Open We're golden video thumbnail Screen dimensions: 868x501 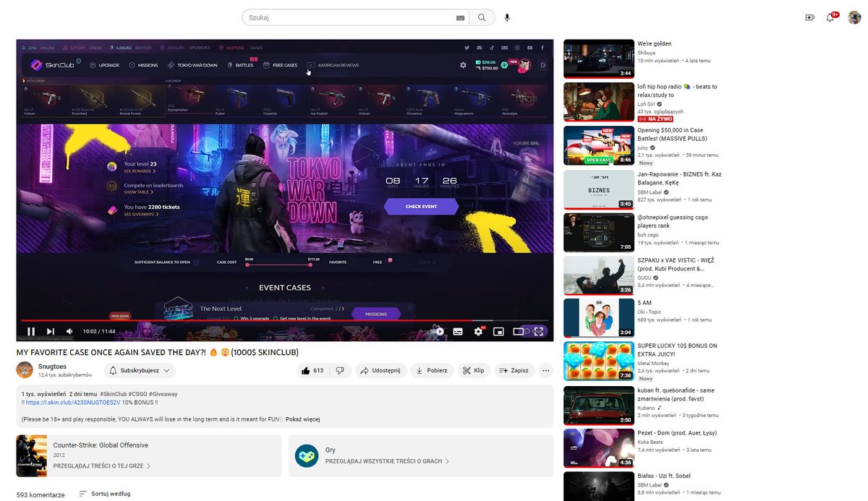pos(599,59)
